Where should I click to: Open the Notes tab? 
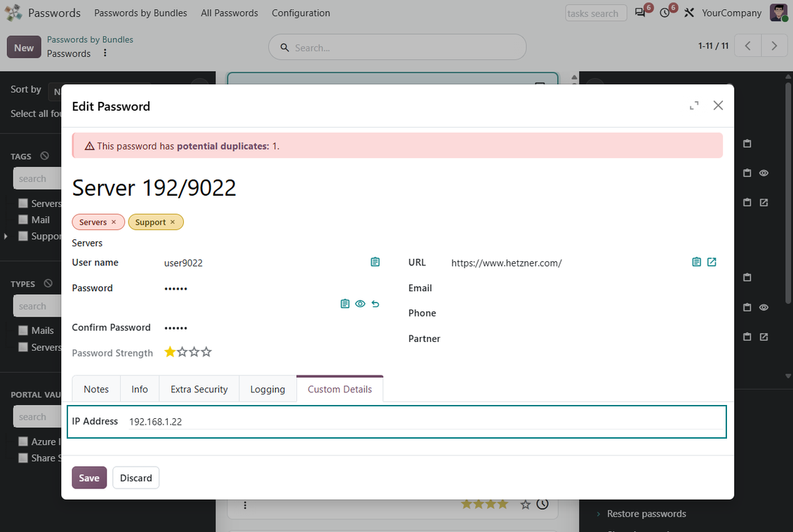click(96, 389)
